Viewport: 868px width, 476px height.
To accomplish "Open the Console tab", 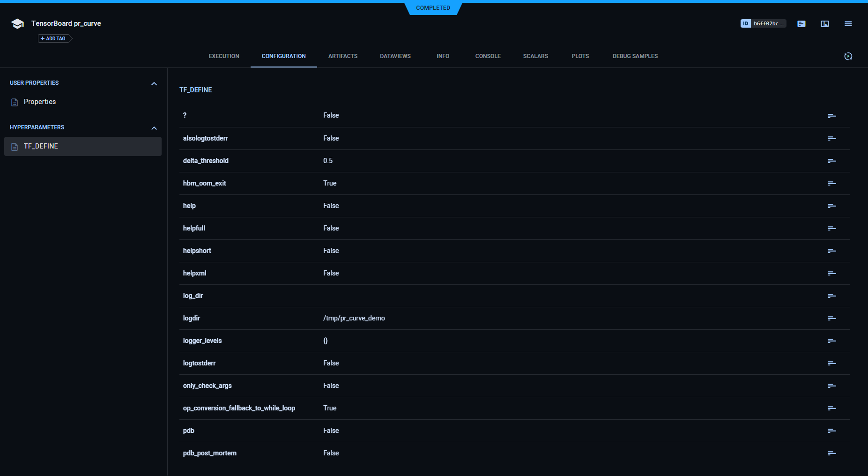I will point(488,56).
